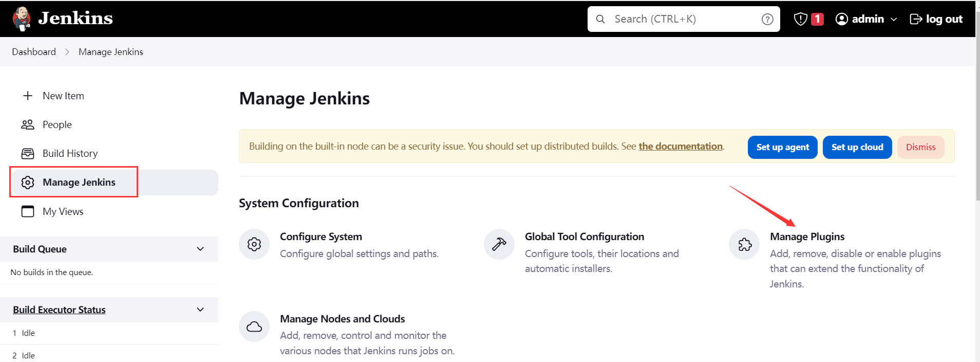The width and height of the screenshot is (980, 362).
Task: Open the red security alert count badge
Action: [x=817, y=19]
